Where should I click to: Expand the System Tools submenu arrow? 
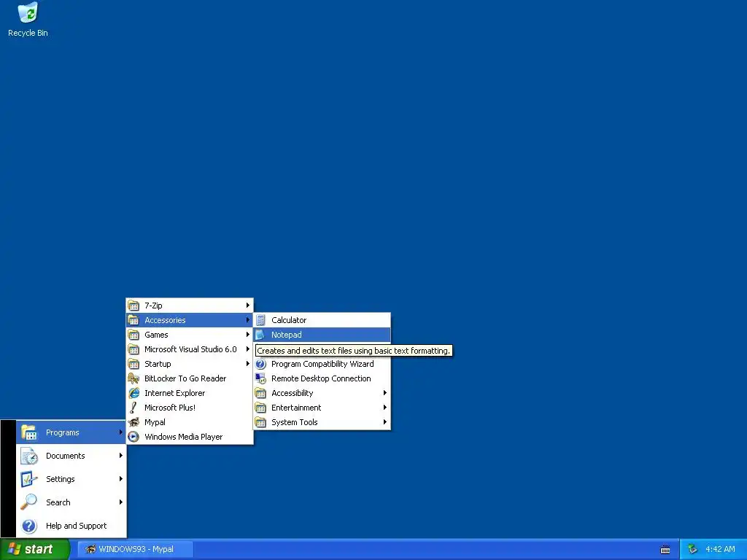point(385,422)
